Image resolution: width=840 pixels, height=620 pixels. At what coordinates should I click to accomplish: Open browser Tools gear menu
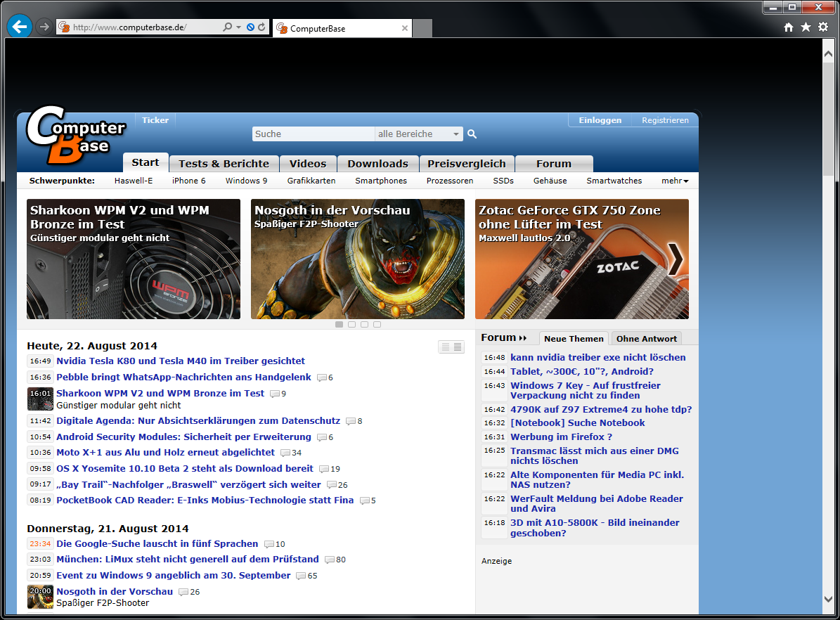pos(823,27)
